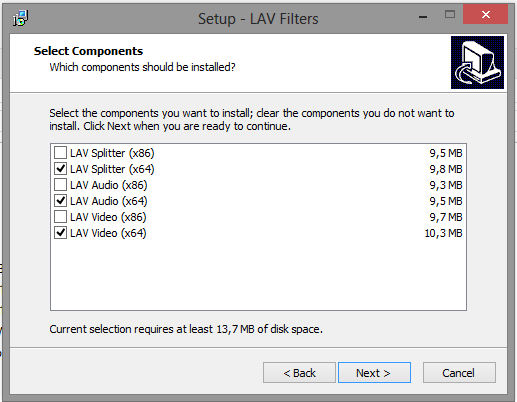Screen dimensions: 517x402
Task: Click the Setup - LAV Filters title bar
Action: (258, 19)
